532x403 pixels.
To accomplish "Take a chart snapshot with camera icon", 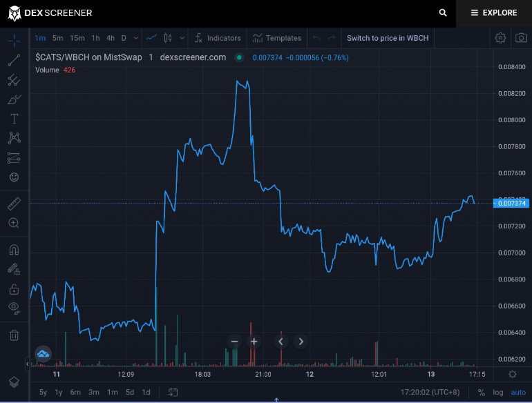I will [x=521, y=38].
